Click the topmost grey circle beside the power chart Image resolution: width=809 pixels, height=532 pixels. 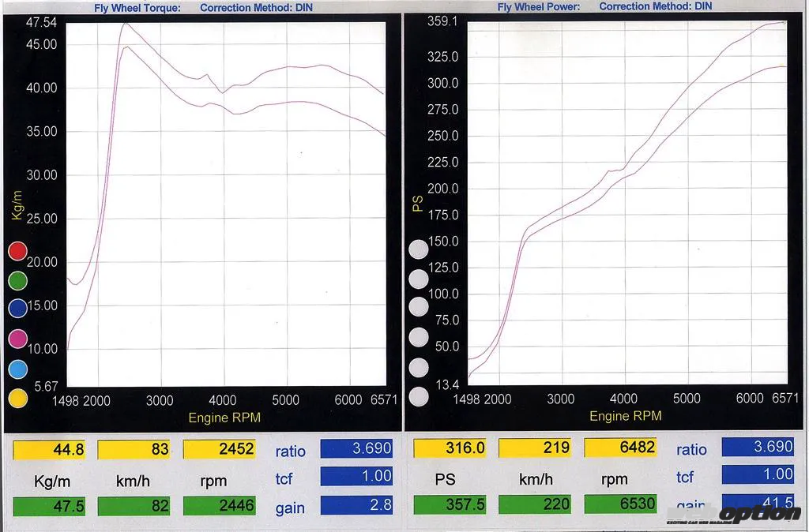click(419, 250)
